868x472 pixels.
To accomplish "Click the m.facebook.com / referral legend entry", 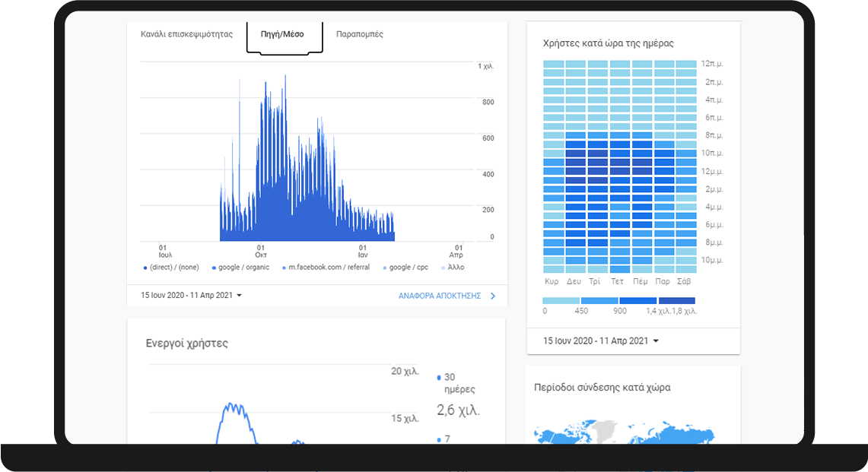I will coord(326,268).
